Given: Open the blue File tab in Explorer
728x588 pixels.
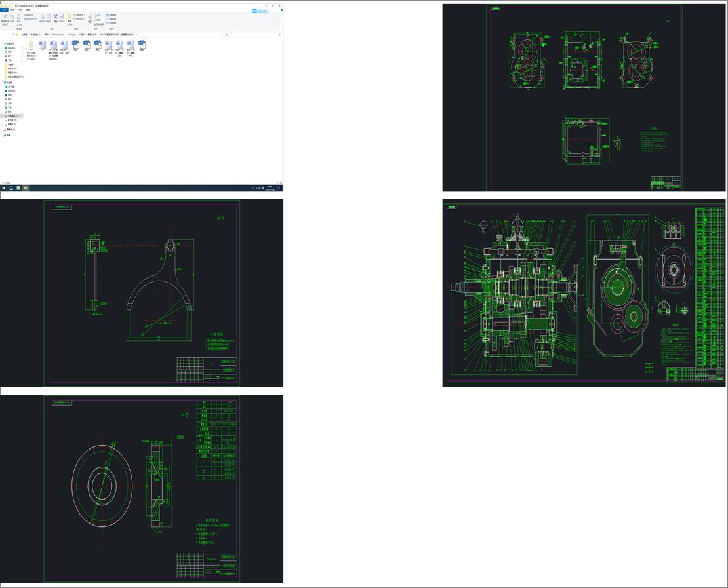Looking at the screenshot, I should click(x=4, y=10).
